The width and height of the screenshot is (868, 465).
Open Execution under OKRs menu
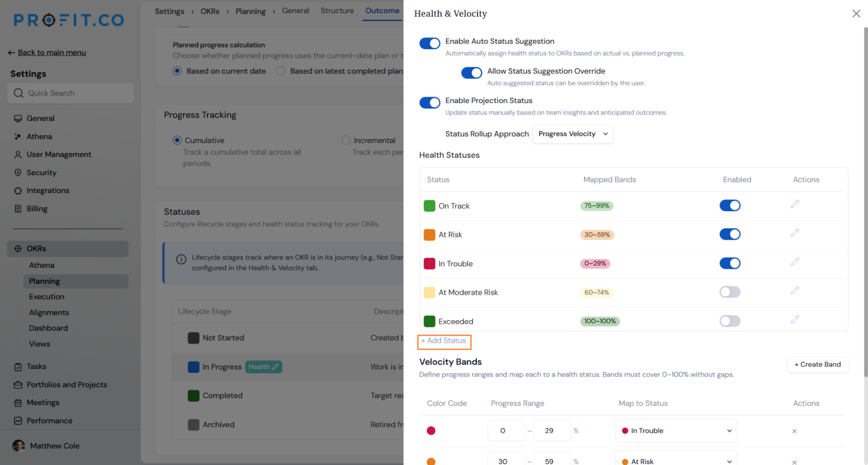46,296
